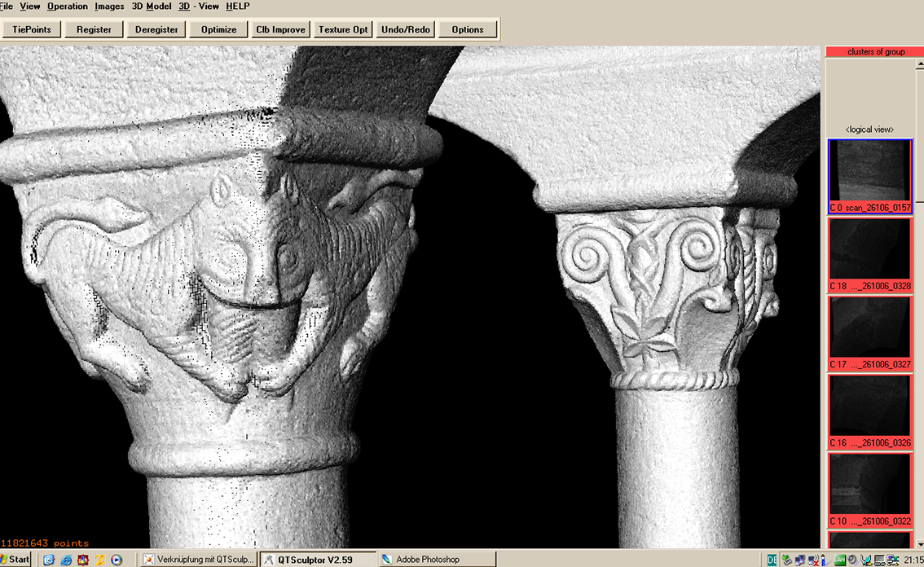Select cluster thumbnail C 16
Image resolution: width=924 pixels, height=567 pixels.
(869, 411)
